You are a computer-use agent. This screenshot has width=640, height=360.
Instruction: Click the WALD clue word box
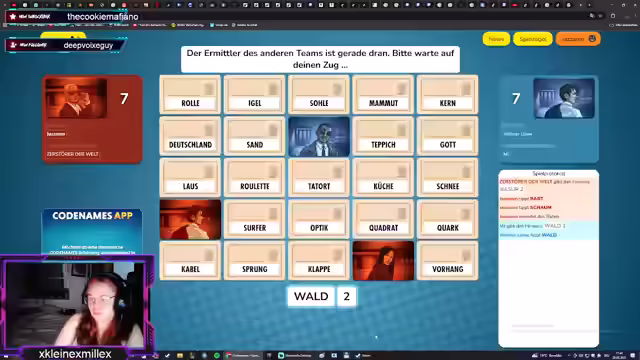pos(311,296)
